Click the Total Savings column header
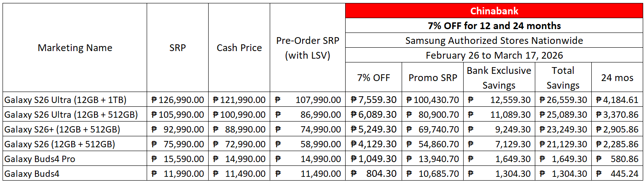 coord(563,77)
